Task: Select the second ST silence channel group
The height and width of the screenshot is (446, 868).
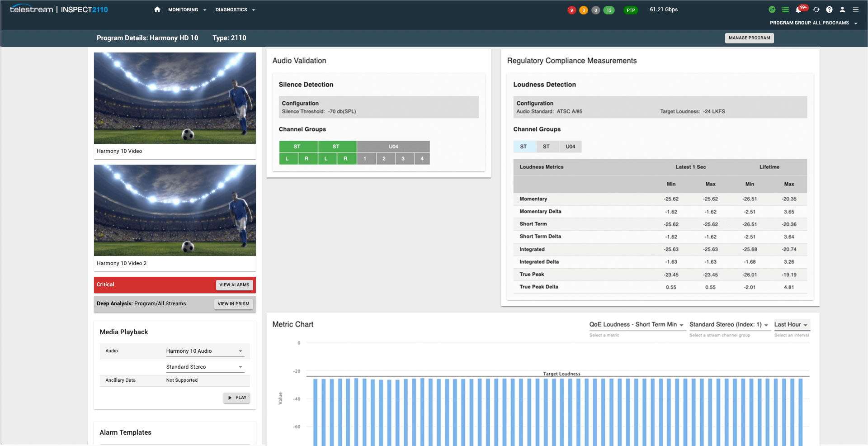Action: coord(337,147)
